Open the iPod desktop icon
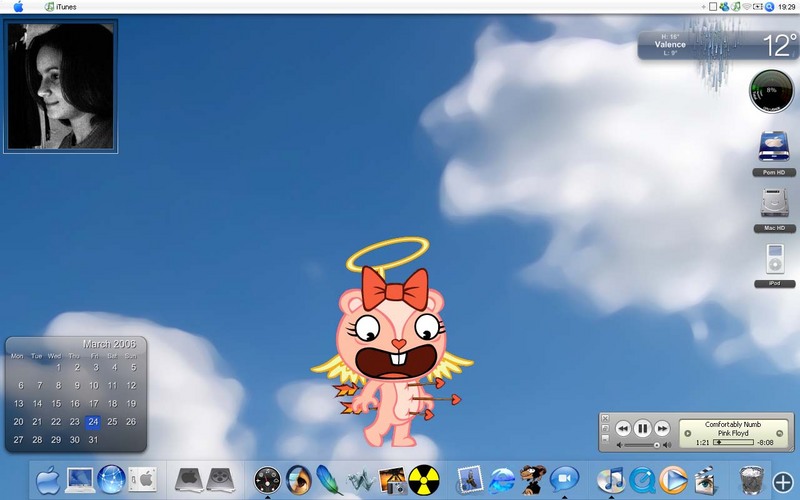Screen dimensions: 800x500 [x=774, y=259]
